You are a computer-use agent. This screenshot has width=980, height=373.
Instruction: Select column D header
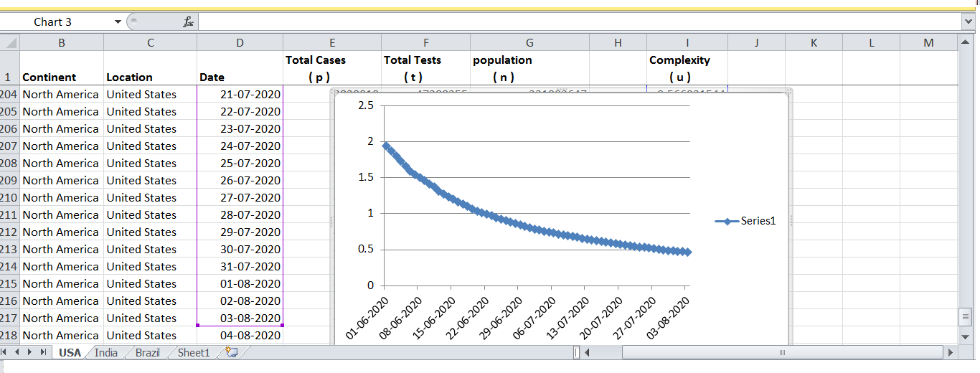(x=240, y=43)
